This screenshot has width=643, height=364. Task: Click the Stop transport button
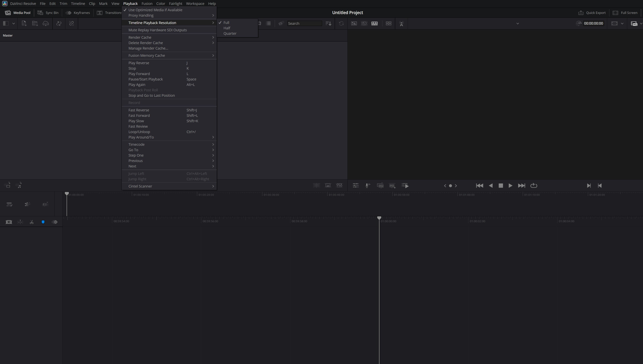pyautogui.click(x=501, y=186)
